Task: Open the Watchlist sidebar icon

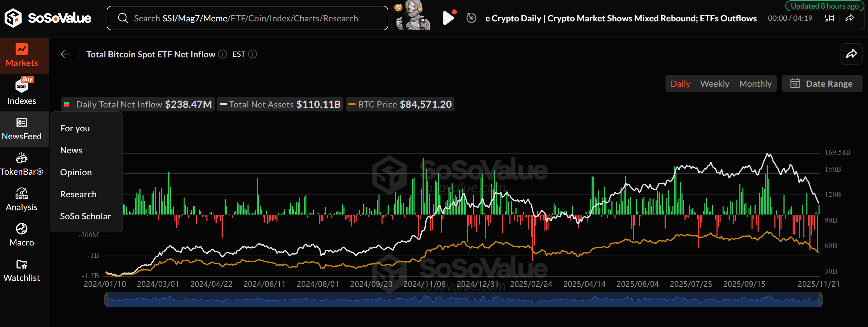Action: (22, 271)
